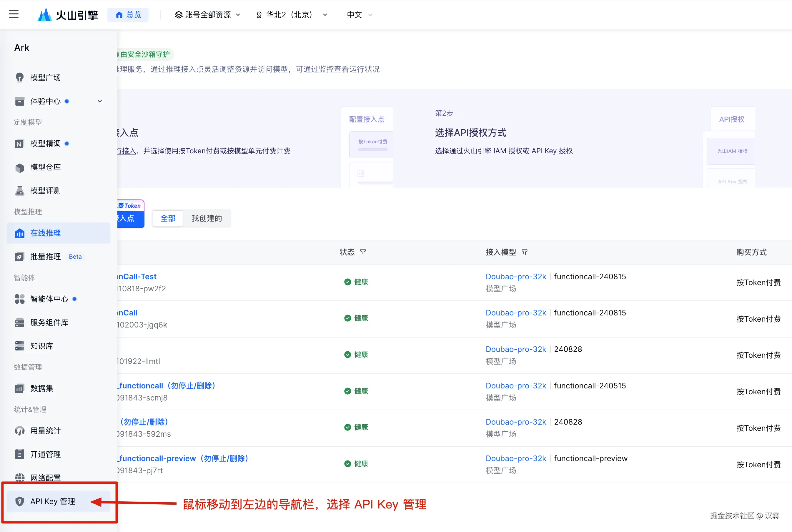The height and width of the screenshot is (532, 792).
Task: Click the 模型评测 flask icon
Action: [20, 191]
